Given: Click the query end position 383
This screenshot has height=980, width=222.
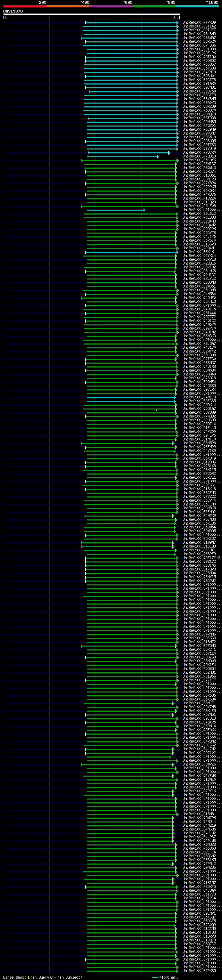Looking at the screenshot, I should coord(175,17).
